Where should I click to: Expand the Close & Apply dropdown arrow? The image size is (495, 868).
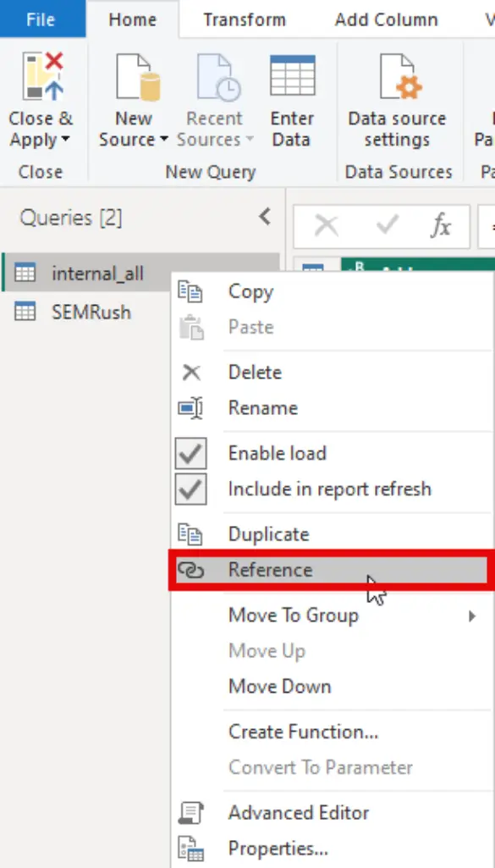click(65, 139)
